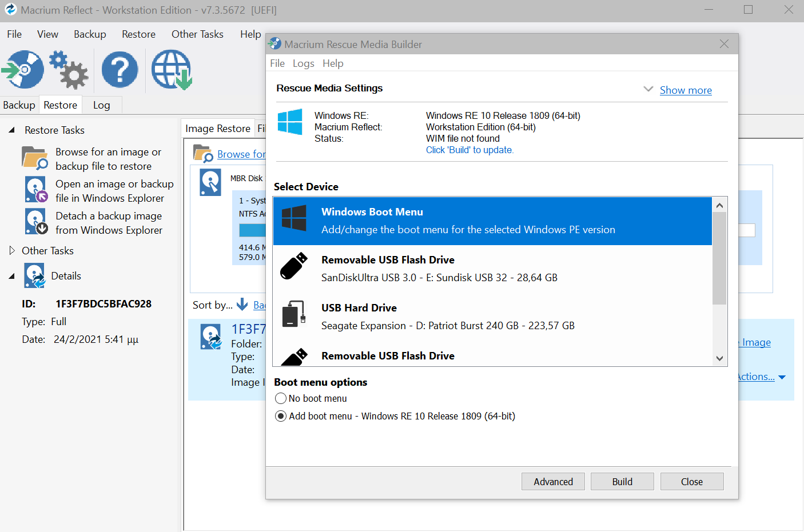The height and width of the screenshot is (532, 804).
Task: Click the device list scrollbar thumb
Action: [x=719, y=258]
